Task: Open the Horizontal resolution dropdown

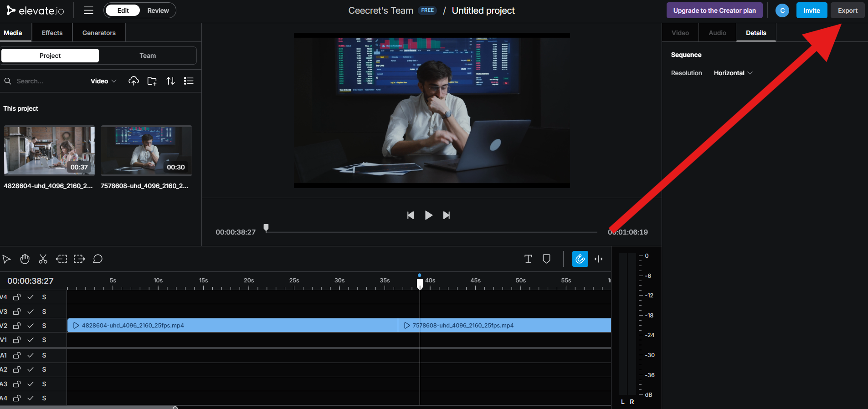Action: [x=733, y=73]
